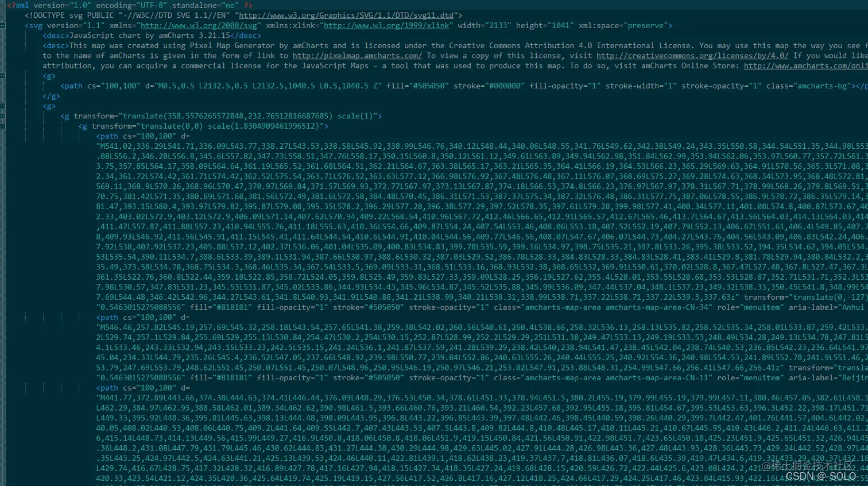Open the svg11.dtd DOCTYPE URL link
This screenshot has height=486, width=868.
pyautogui.click(x=346, y=16)
